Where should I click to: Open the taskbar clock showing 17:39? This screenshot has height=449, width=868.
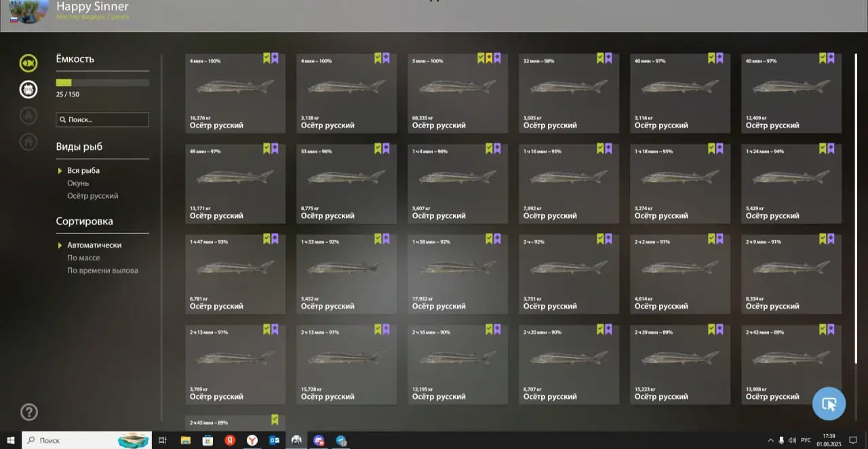(829, 440)
